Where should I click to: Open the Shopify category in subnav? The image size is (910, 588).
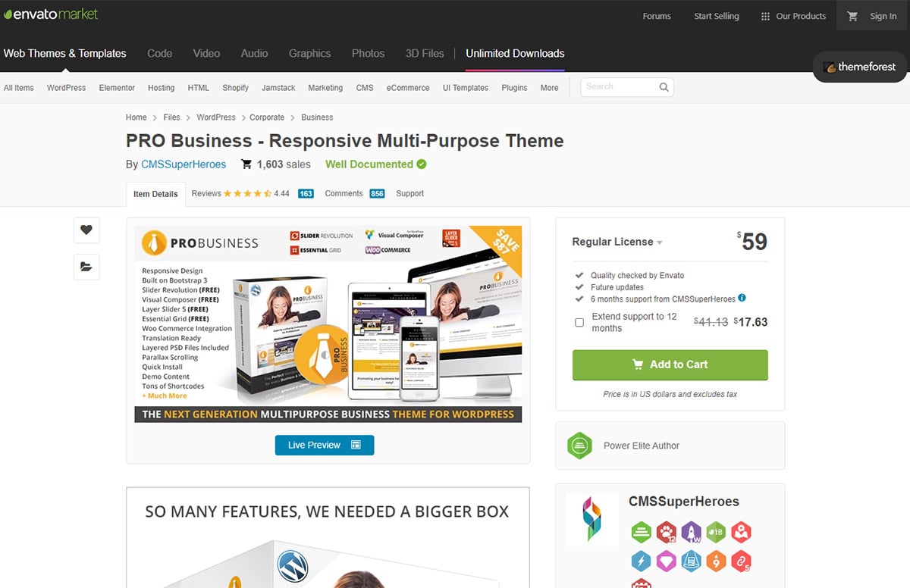point(235,88)
